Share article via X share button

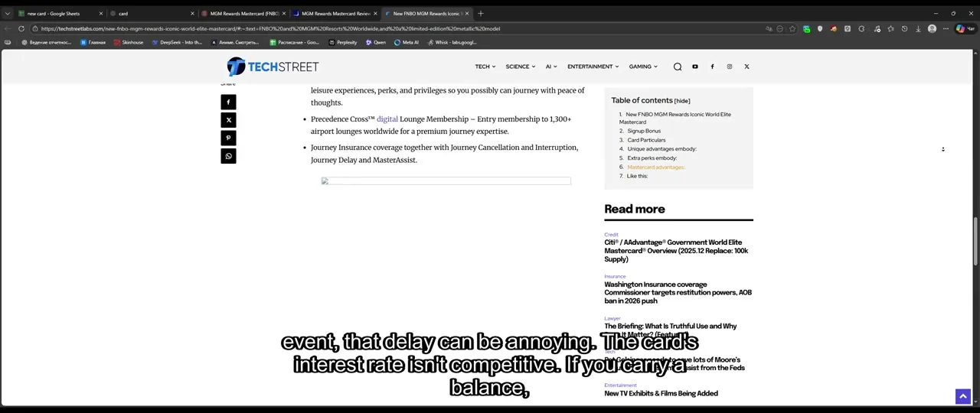coord(228,120)
